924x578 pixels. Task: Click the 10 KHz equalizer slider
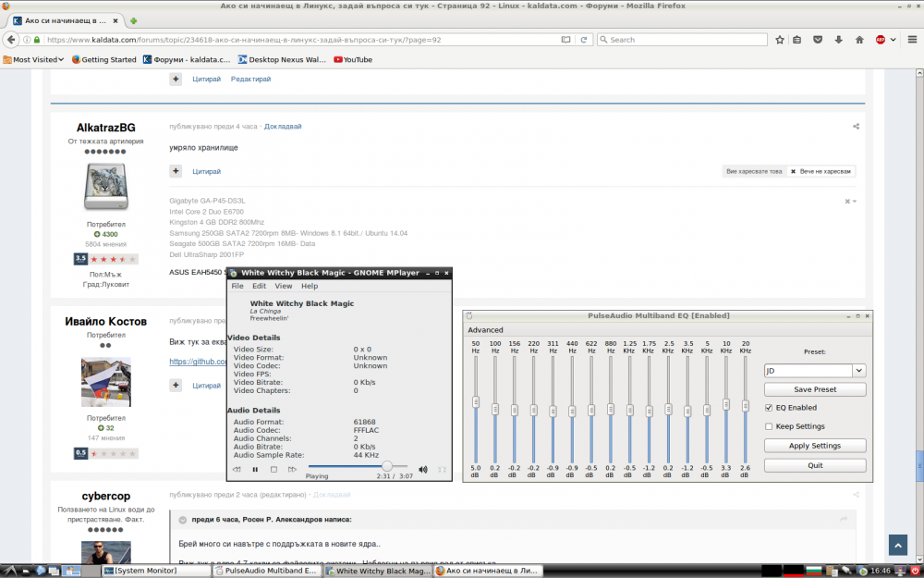[726, 405]
